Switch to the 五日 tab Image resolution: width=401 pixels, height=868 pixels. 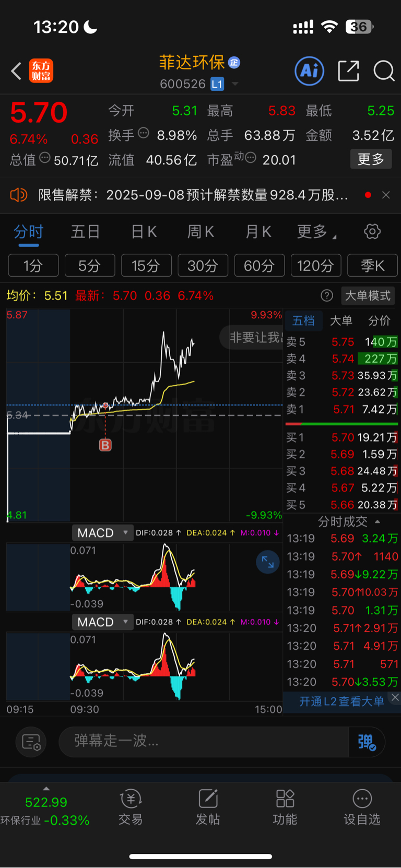point(85,232)
